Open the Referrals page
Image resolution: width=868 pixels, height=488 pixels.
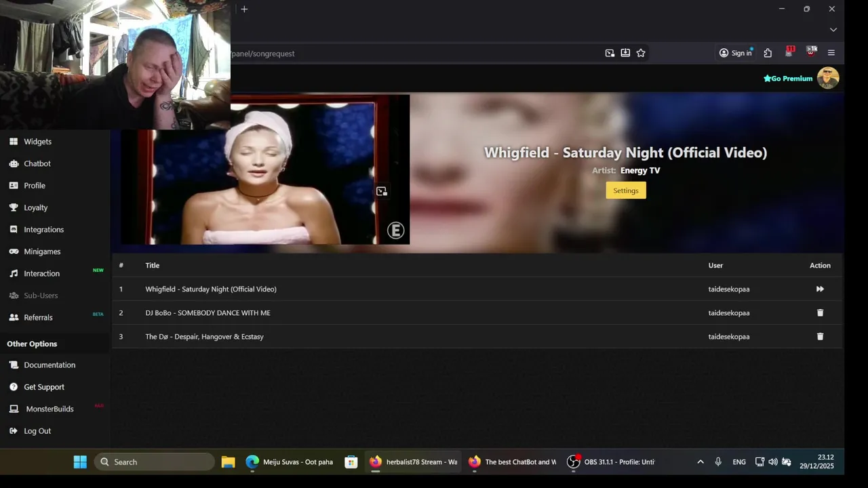click(38, 317)
